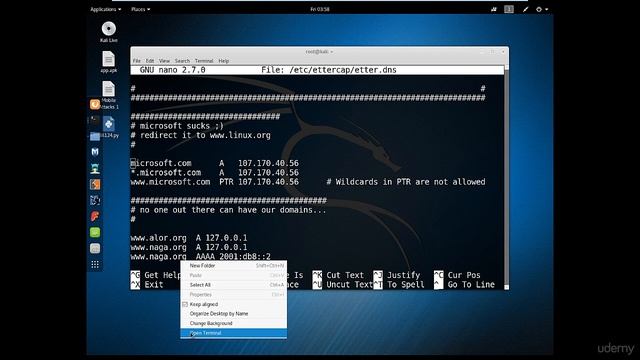Click the ^T To Spell shortcut

coord(399,284)
